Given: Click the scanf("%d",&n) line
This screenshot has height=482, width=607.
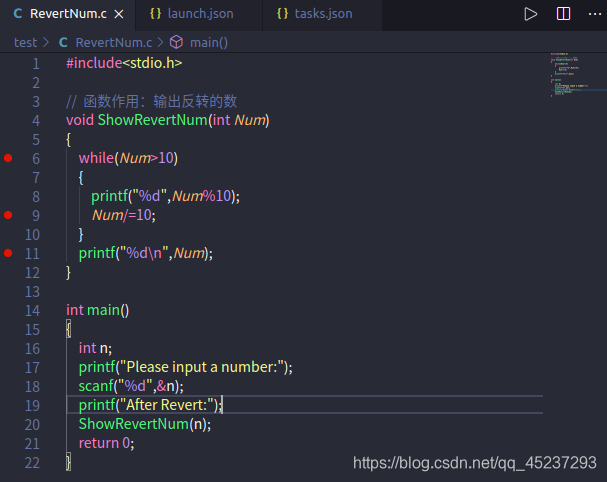Looking at the screenshot, I should (131, 386).
